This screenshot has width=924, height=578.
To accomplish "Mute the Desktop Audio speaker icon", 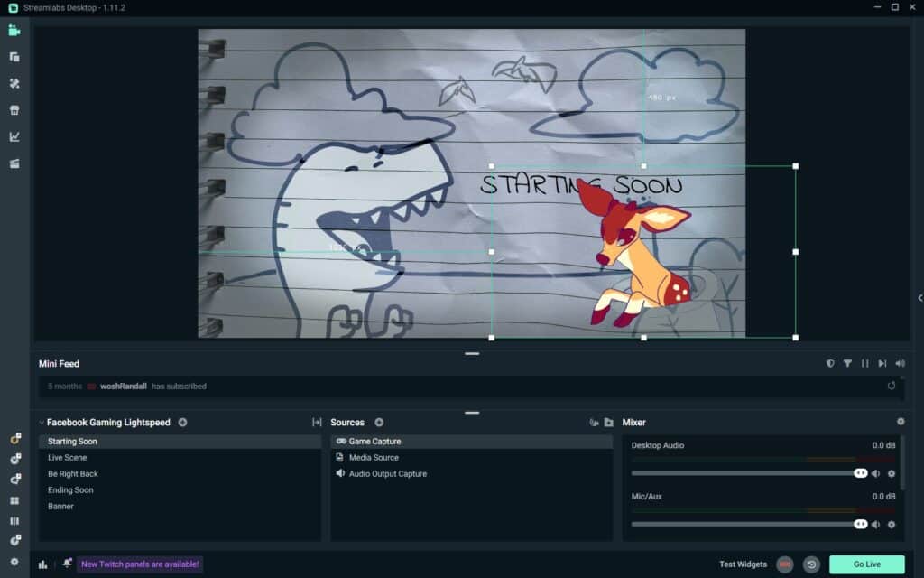I will pyautogui.click(x=875, y=473).
